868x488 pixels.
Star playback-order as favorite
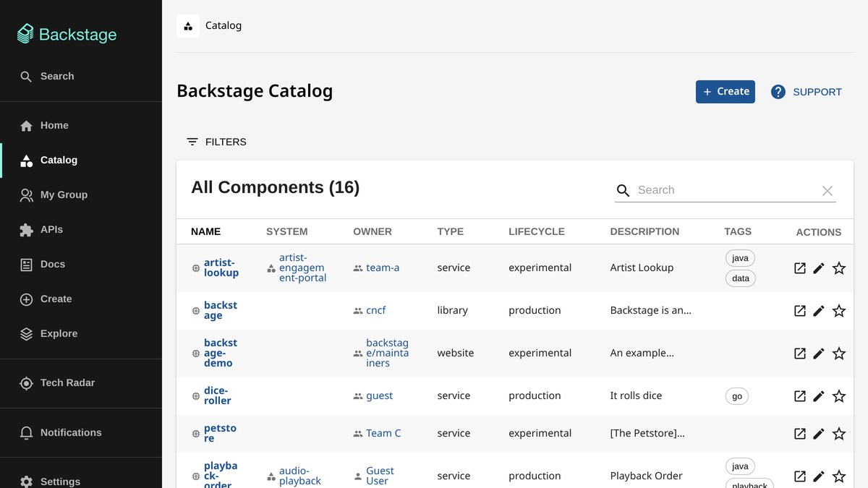pyautogui.click(x=839, y=476)
